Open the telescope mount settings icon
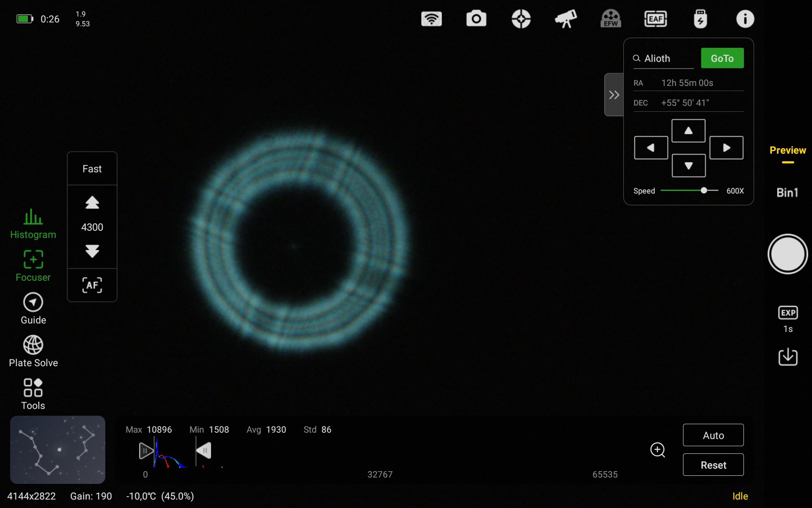 pos(566,19)
